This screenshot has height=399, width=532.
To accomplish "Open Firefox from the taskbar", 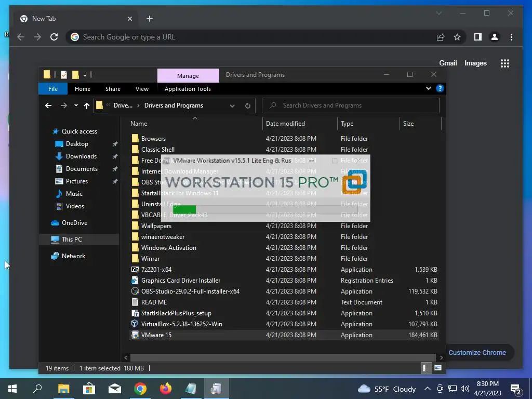I will click(x=166, y=389).
